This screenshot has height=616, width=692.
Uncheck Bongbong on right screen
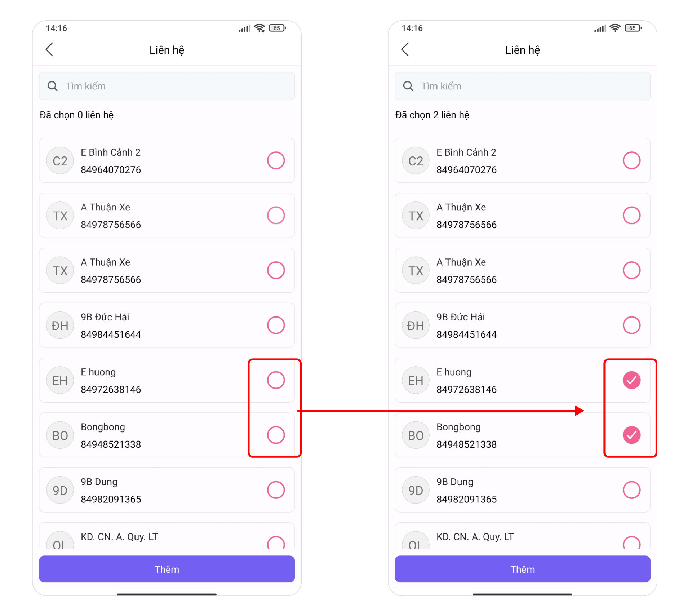click(x=632, y=435)
